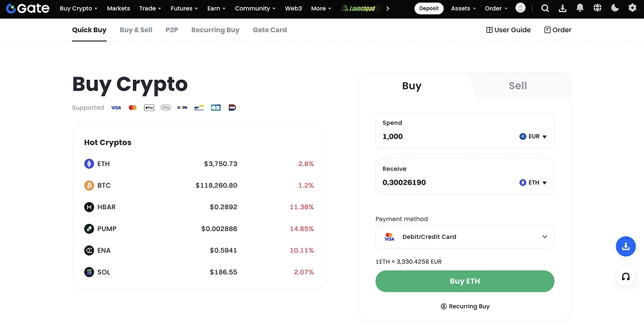Click the ETH coin icon in Hot Cryptos
The width and height of the screenshot is (644, 325).
pos(89,163)
